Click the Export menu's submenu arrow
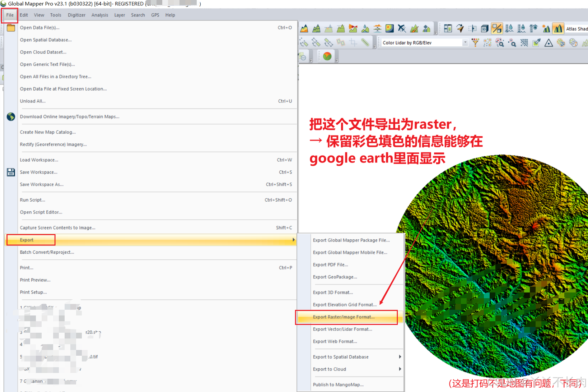588x392 pixels. pos(293,240)
